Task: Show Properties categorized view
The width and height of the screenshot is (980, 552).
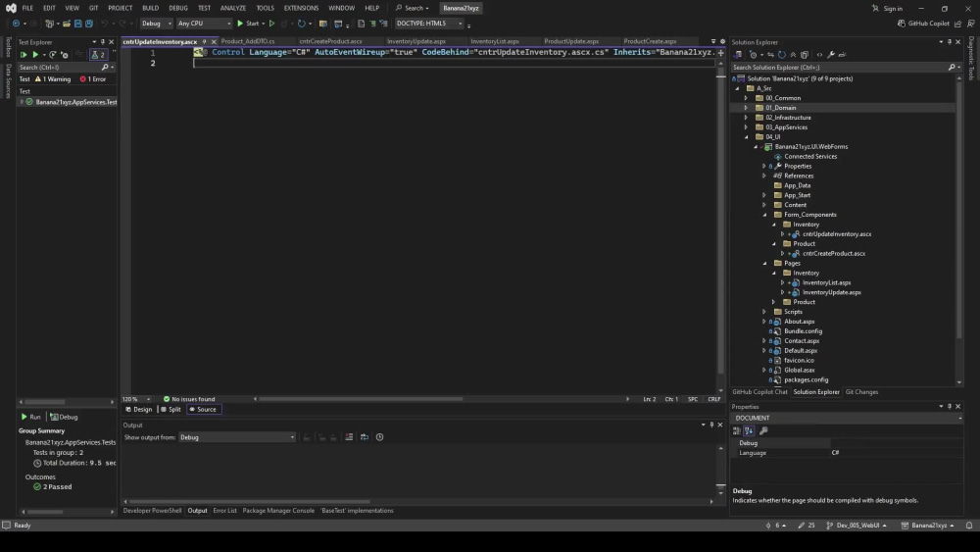Action: [x=737, y=430]
